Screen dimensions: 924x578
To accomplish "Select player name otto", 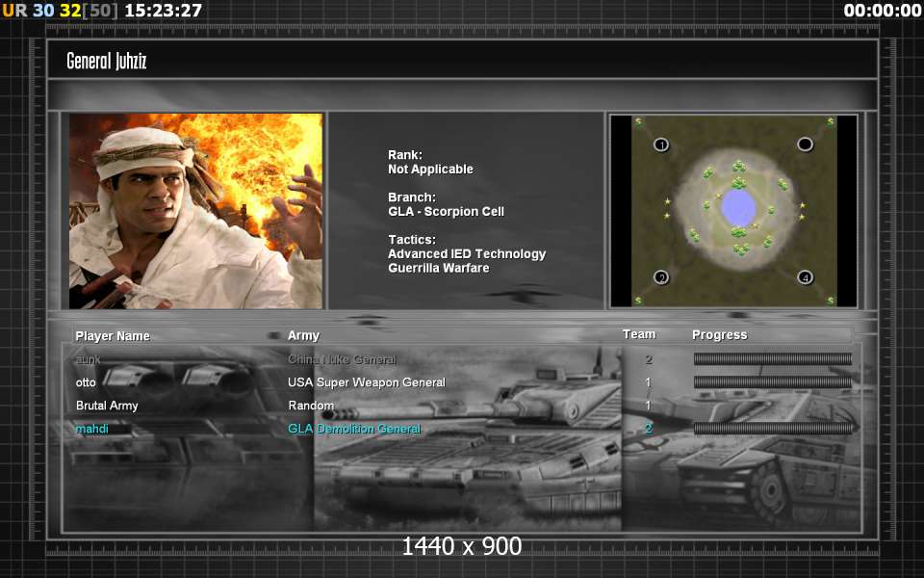I will pos(86,382).
